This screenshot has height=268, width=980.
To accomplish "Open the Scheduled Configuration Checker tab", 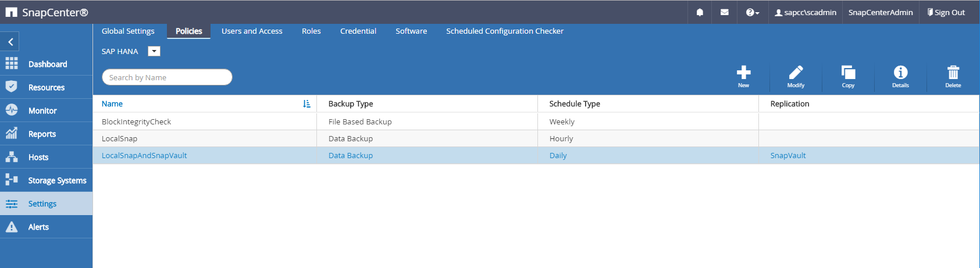I will (504, 31).
